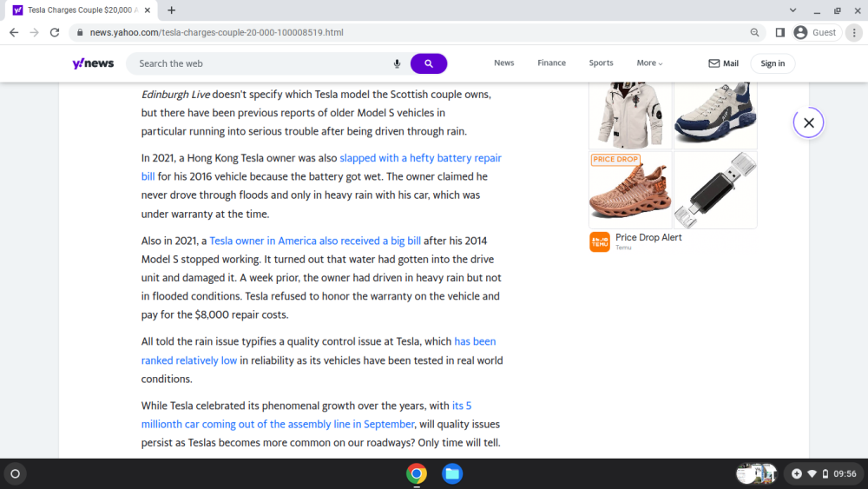868x489 pixels.
Task: Open the address bar zoom magnifier
Action: point(754,33)
